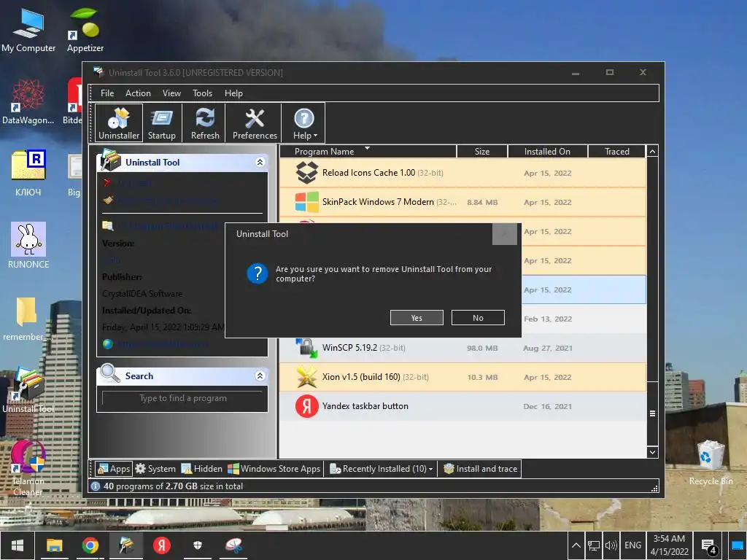Cancel removal with the No button

(x=478, y=318)
